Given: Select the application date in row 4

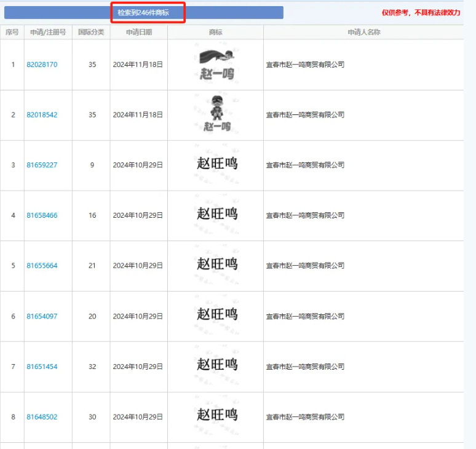Looking at the screenshot, I should [138, 215].
